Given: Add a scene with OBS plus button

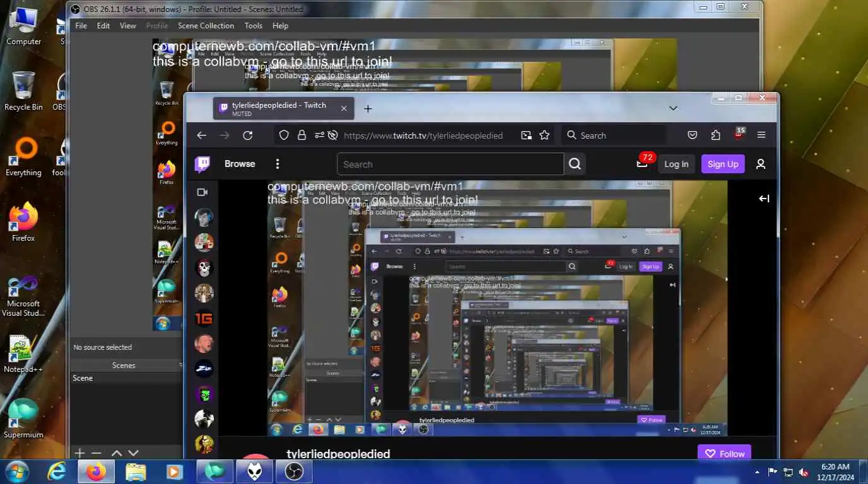Looking at the screenshot, I should (79, 452).
